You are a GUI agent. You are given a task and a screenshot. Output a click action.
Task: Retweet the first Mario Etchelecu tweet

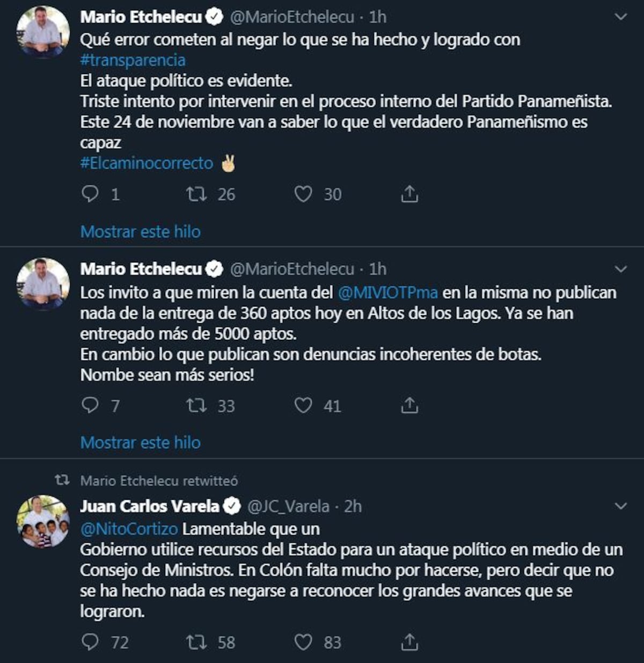[196, 194]
